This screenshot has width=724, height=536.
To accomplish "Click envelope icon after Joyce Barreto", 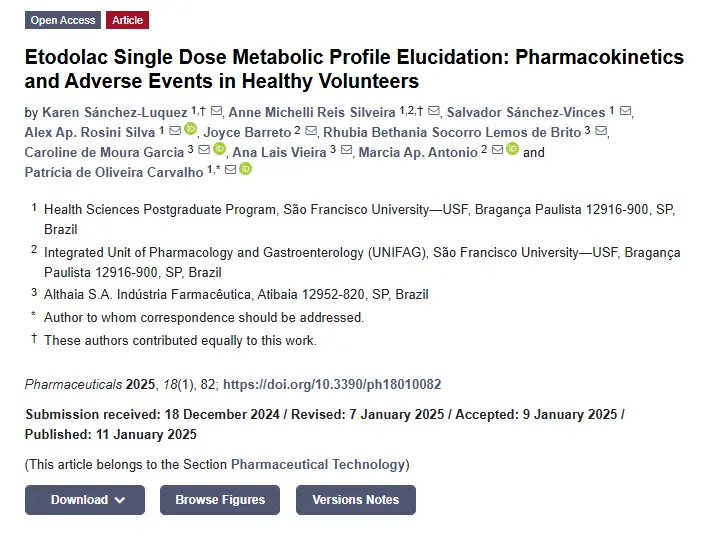I will (311, 131).
